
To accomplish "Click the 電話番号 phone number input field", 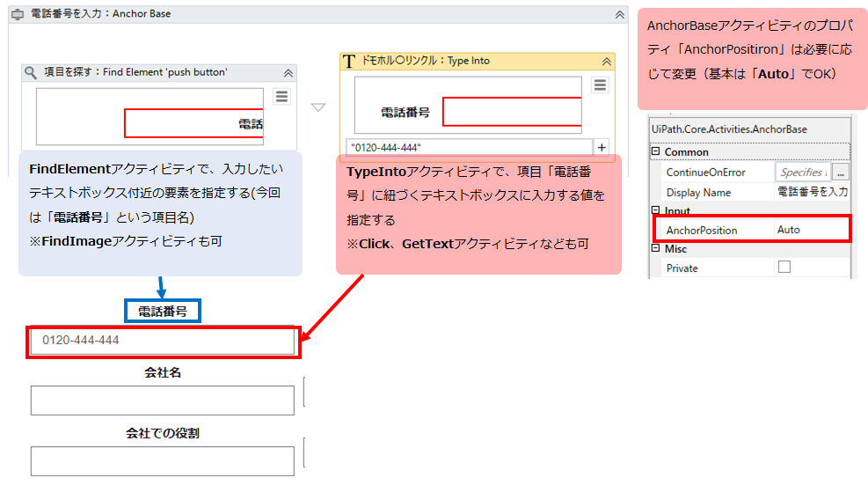I will [x=162, y=341].
